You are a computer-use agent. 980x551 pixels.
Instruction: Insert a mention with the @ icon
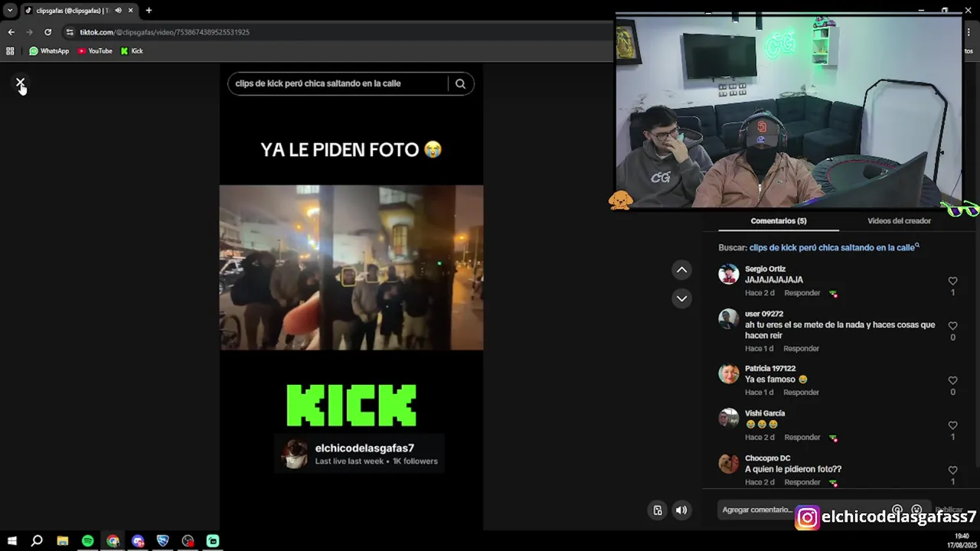point(897,510)
